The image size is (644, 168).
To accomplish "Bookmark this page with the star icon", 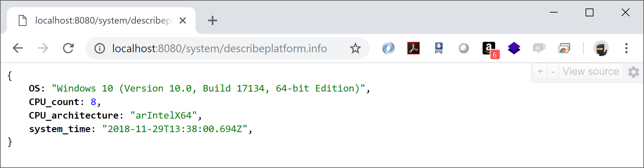I will coord(355,48).
